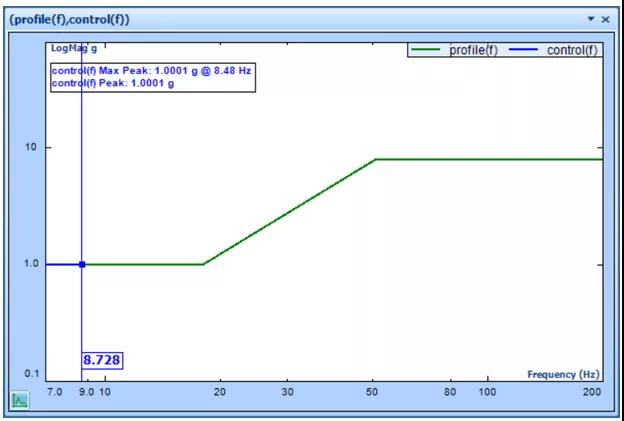Image resolution: width=624 pixels, height=421 pixels.
Task: Click the 10 tick on the vertical axis
Action: point(32,148)
